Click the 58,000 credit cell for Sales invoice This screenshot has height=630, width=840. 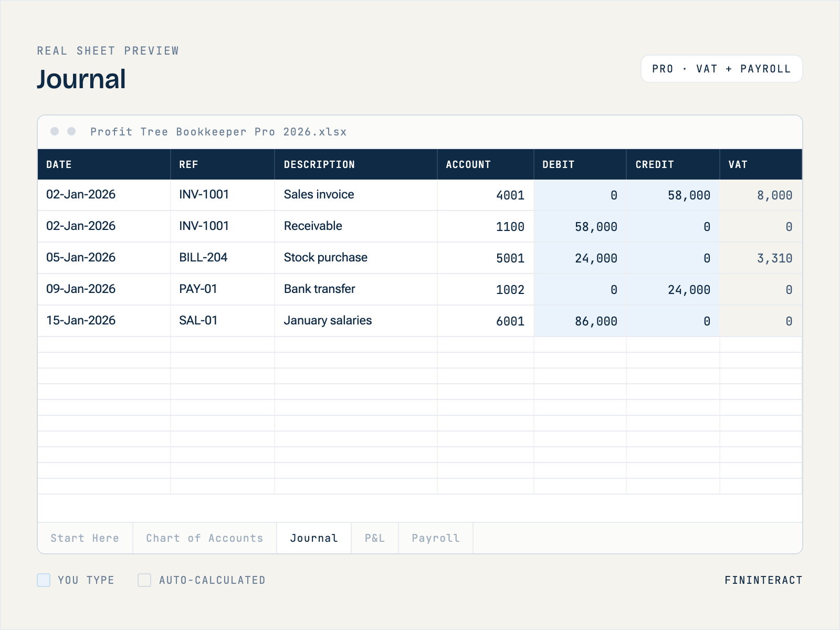point(673,195)
